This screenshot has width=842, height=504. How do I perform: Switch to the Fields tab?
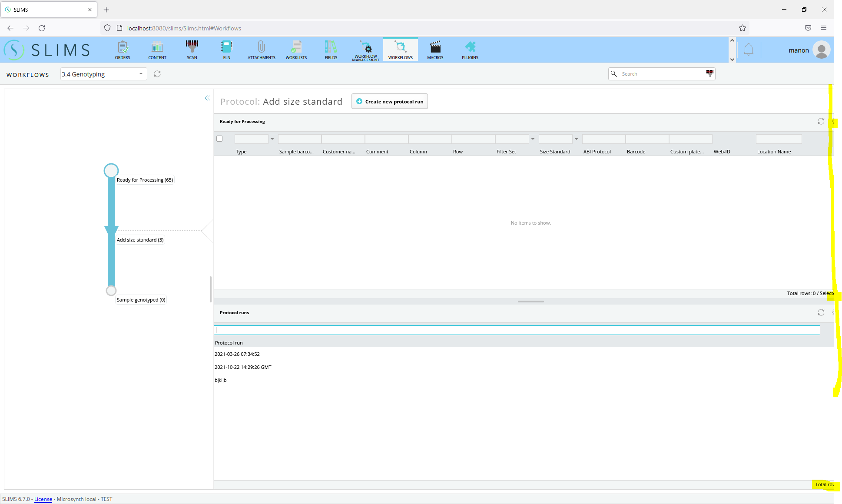[331, 50]
